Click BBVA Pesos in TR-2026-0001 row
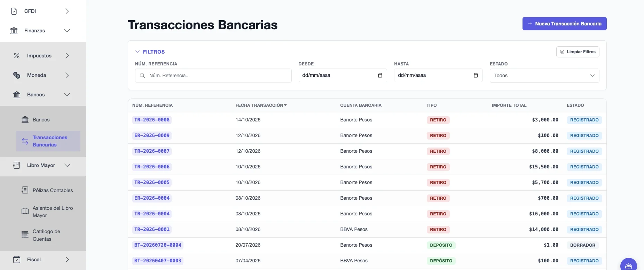Screen dimensions: 644x270 coord(354,229)
